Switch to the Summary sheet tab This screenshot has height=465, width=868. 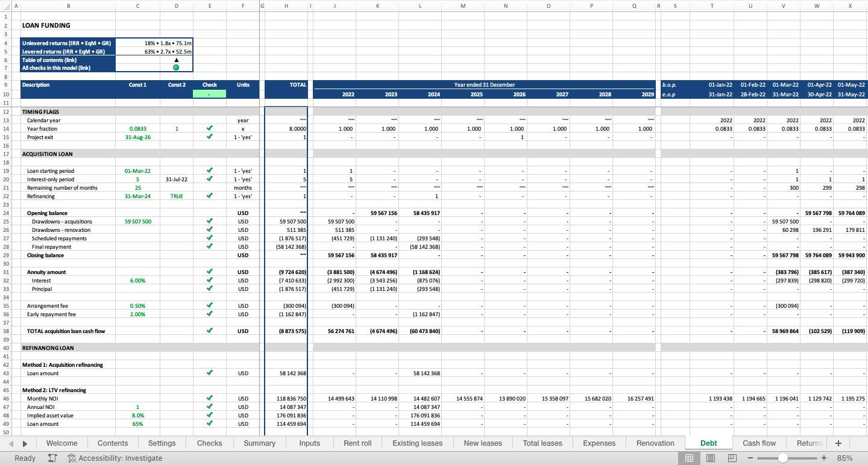click(259, 443)
